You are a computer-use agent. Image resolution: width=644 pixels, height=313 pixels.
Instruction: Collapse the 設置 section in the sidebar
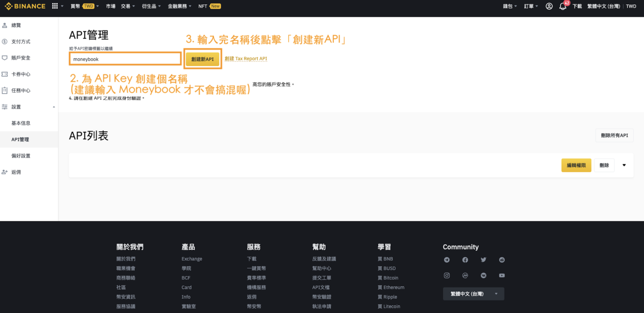[x=54, y=107]
